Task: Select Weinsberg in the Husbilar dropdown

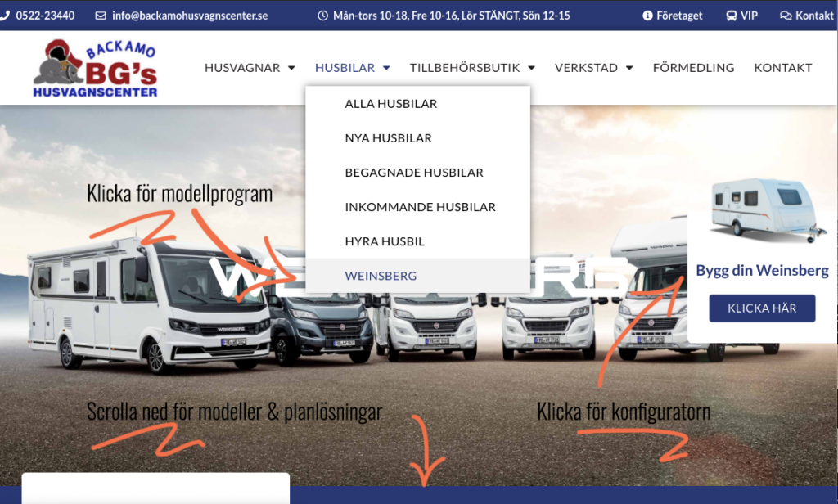Action: click(418, 276)
